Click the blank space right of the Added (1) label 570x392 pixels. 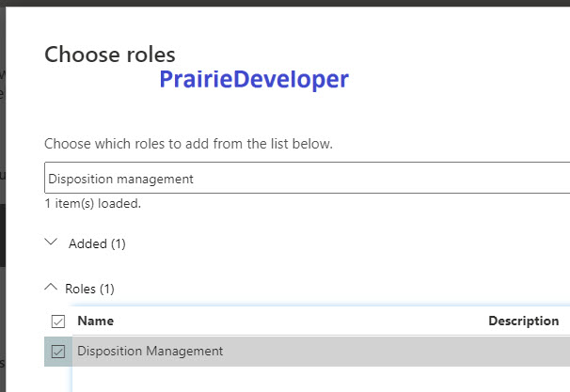[x=345, y=243]
